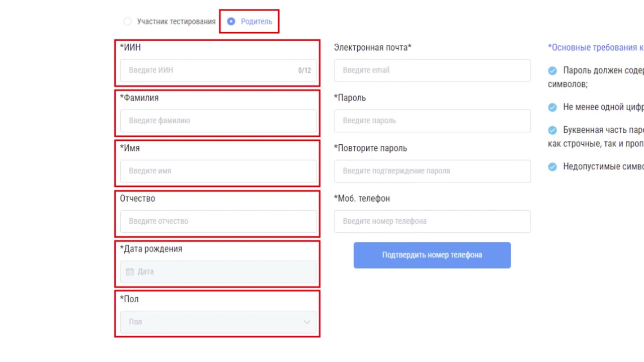Click the checkmark icon beside "Недопустимые симво…"
The width and height of the screenshot is (644, 362).
552,166
